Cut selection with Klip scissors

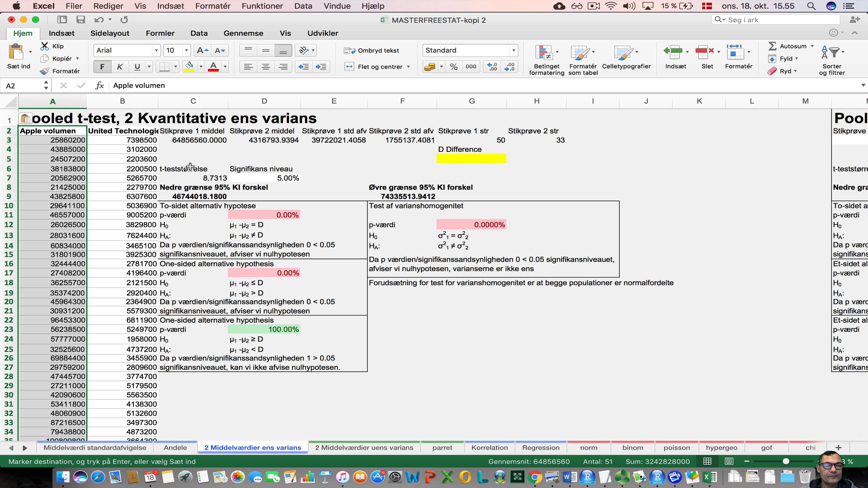44,46
